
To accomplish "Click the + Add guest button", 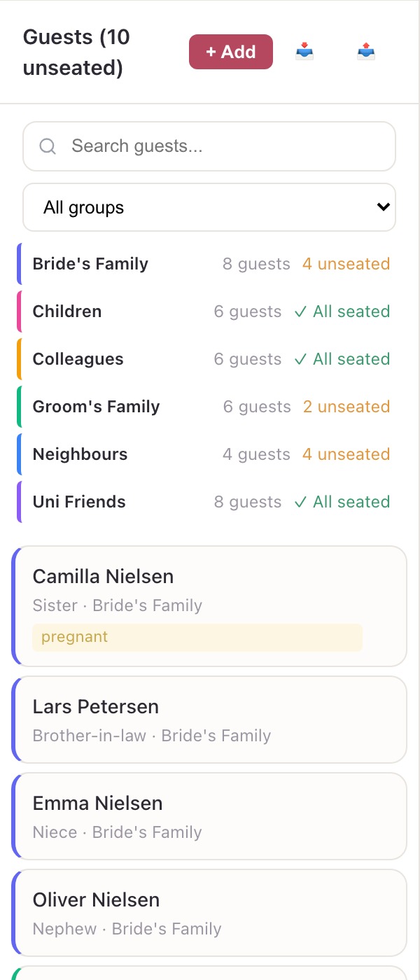I will (231, 51).
